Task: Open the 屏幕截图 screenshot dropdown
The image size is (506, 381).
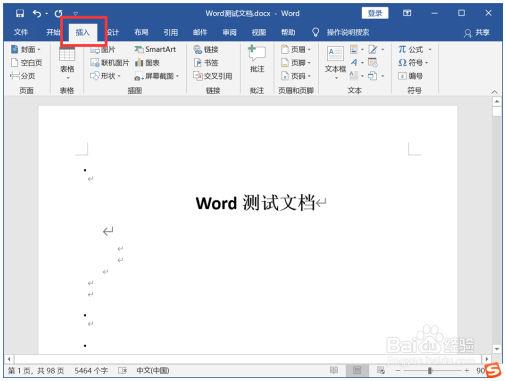Action: pos(156,76)
